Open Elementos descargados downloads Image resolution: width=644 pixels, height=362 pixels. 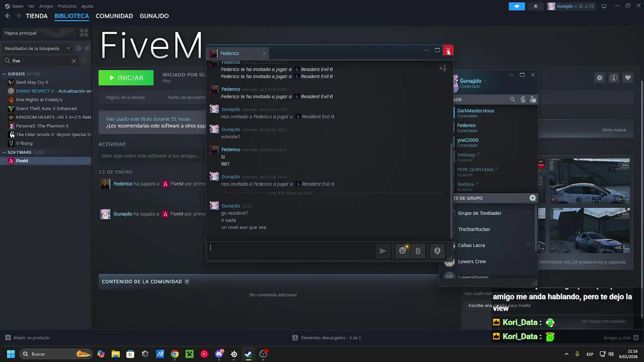pyautogui.click(x=327, y=338)
